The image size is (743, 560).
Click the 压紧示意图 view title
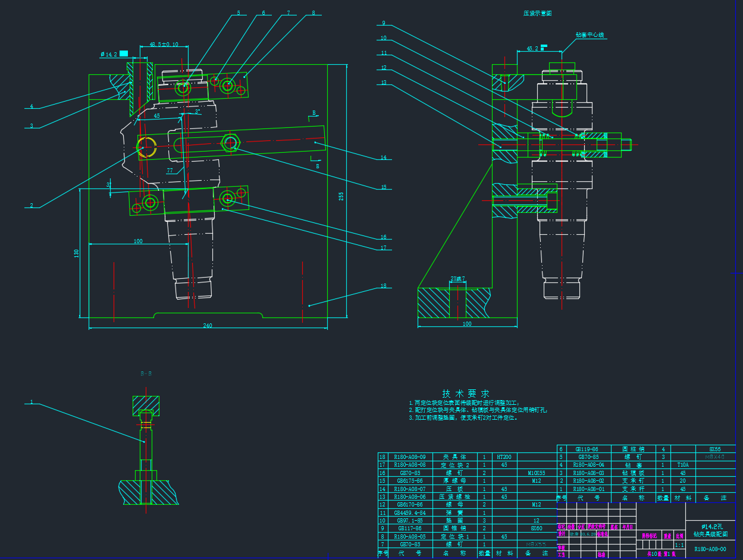coord(537,13)
